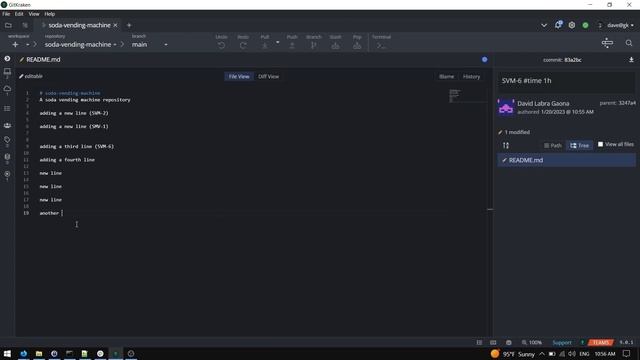
Task: Click the green status indicator icon
Action: (x=585, y=25)
